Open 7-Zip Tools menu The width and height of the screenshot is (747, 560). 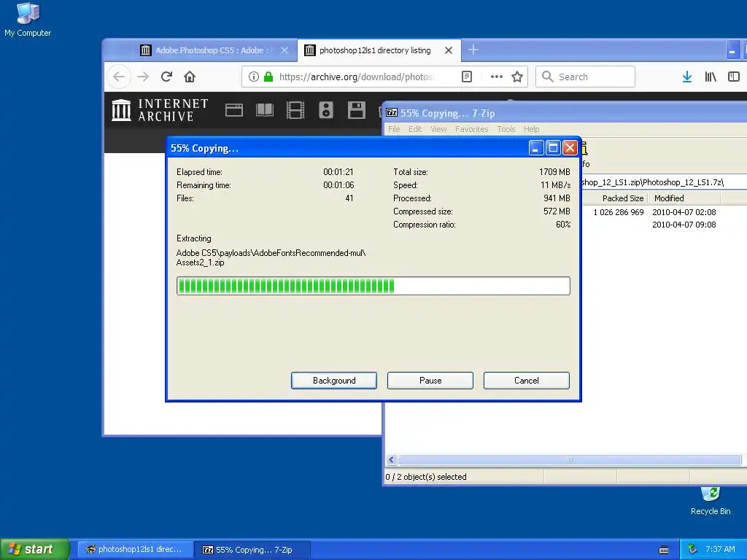(506, 129)
